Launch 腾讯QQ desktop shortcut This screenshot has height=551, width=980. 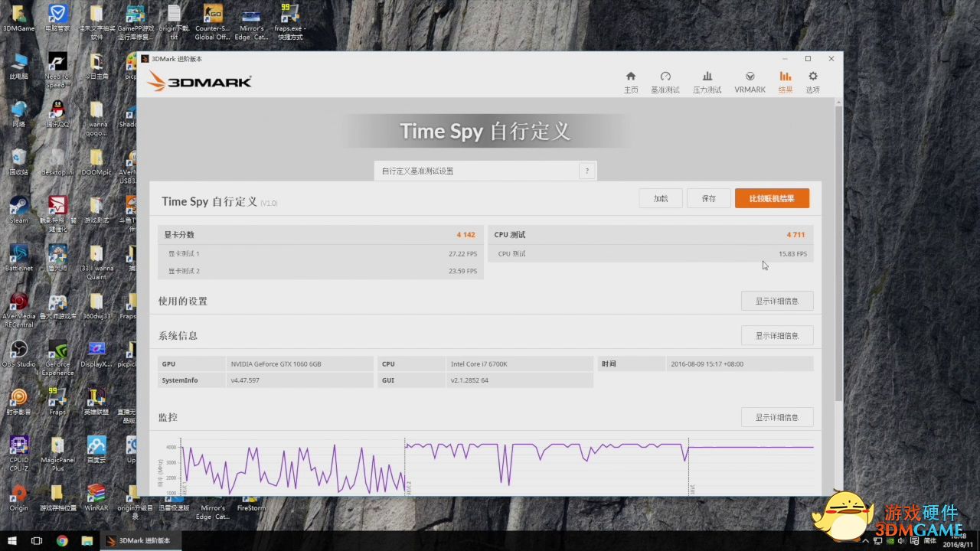click(57, 113)
